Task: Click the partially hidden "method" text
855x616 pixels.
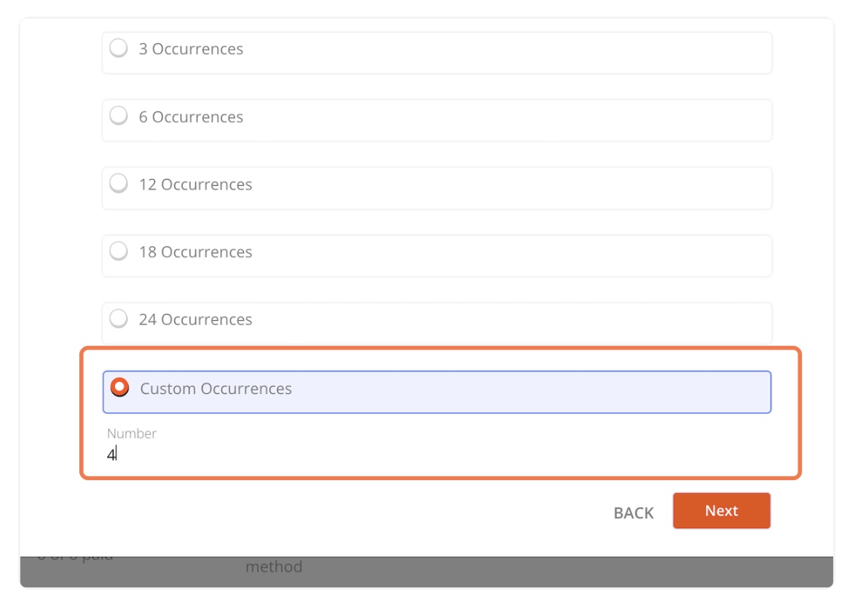Action: (273, 566)
